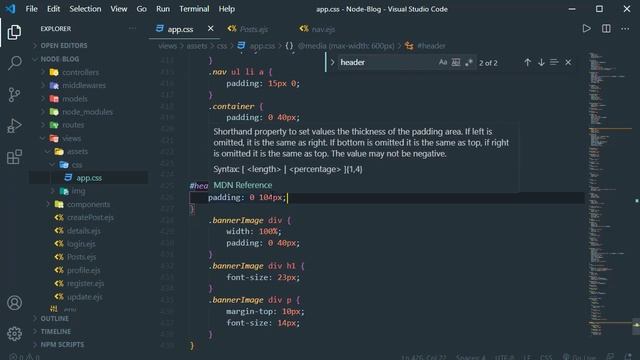Open the File menu
Image resolution: width=640 pixels, height=360 pixels.
click(x=31, y=9)
